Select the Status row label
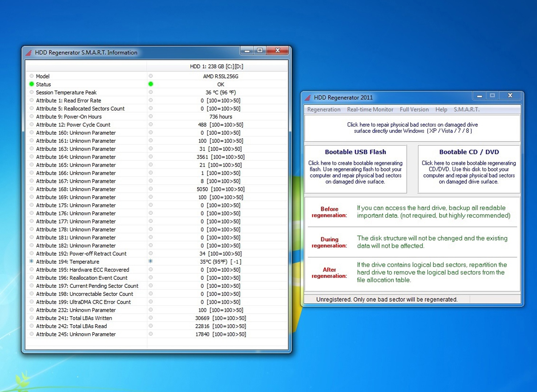 click(x=43, y=84)
